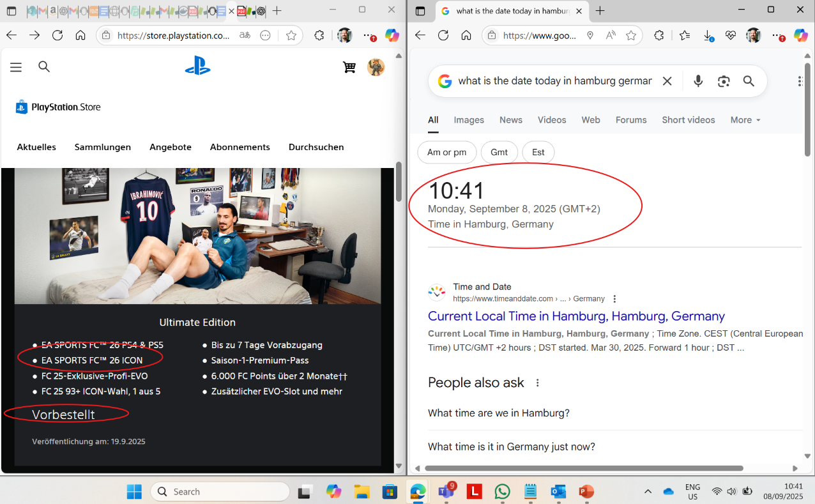Click the Google results horizontal scrollbar
This screenshot has height=504, width=815.
coord(584,468)
